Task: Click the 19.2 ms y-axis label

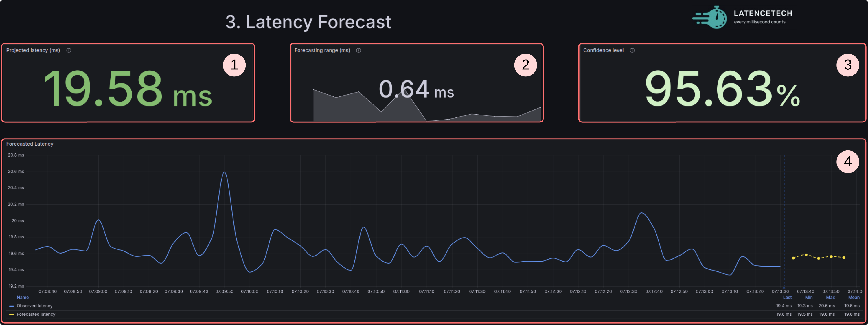Action: click(16, 286)
